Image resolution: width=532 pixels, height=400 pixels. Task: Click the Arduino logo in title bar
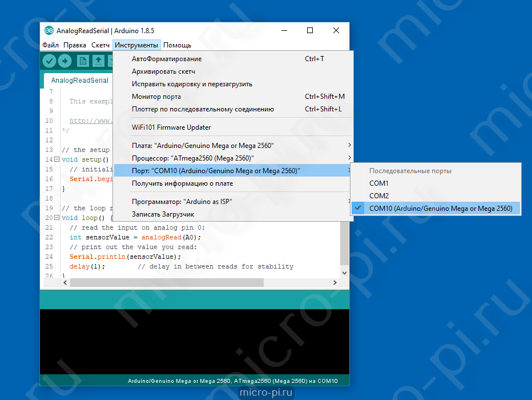click(x=48, y=31)
